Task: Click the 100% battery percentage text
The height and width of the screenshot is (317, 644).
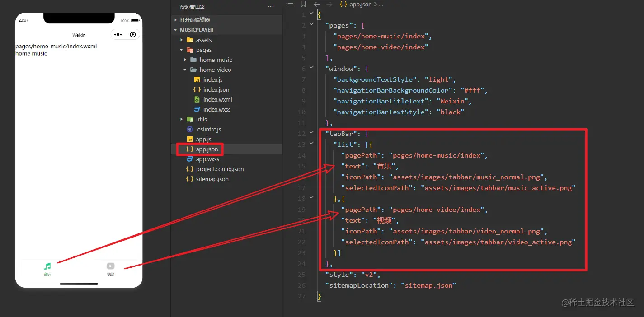Action: pyautogui.click(x=125, y=21)
